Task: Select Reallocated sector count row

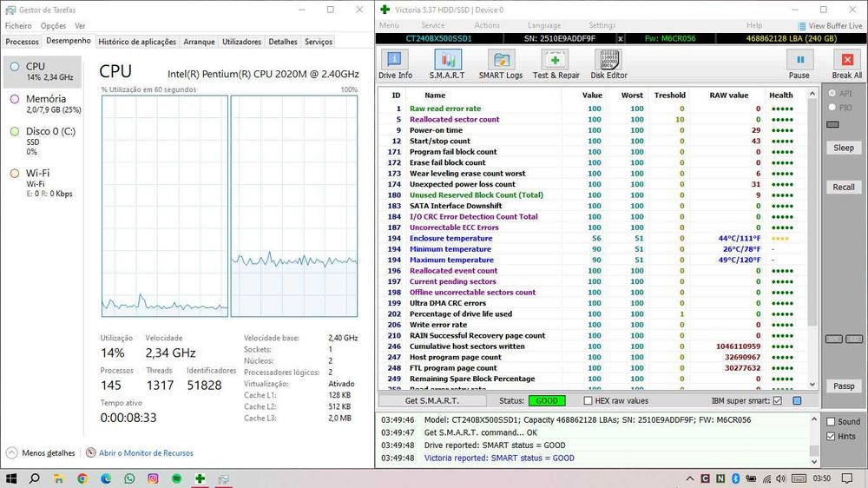Action: pos(594,119)
